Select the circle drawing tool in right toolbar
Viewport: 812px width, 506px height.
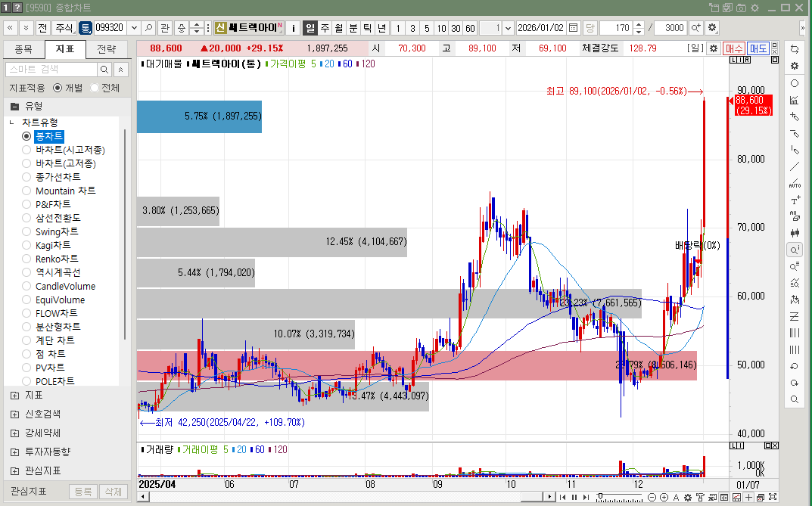(x=795, y=83)
